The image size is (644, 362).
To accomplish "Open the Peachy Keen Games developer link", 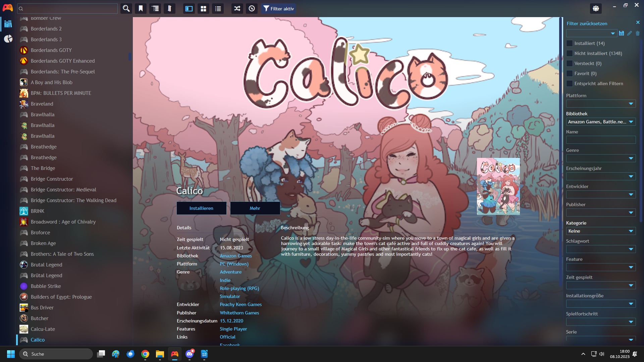I will click(240, 304).
